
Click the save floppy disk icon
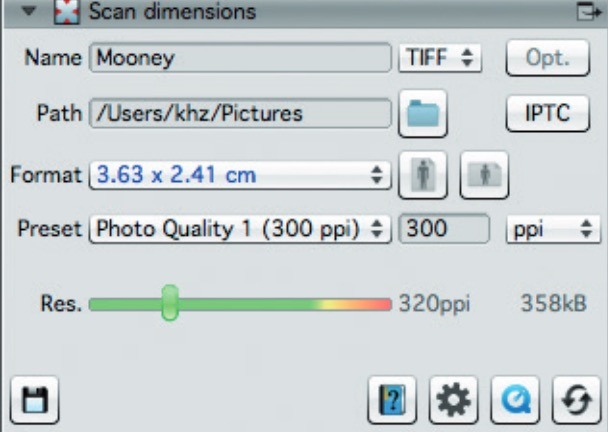click(x=35, y=401)
